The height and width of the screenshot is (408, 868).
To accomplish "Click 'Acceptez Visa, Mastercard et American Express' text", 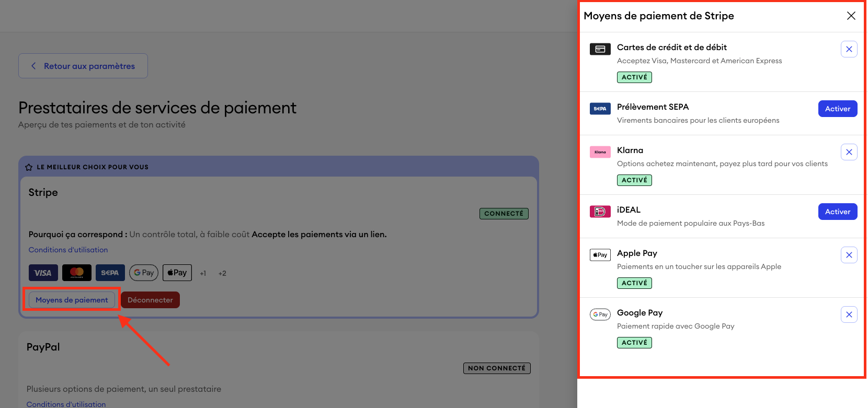I will (x=700, y=61).
